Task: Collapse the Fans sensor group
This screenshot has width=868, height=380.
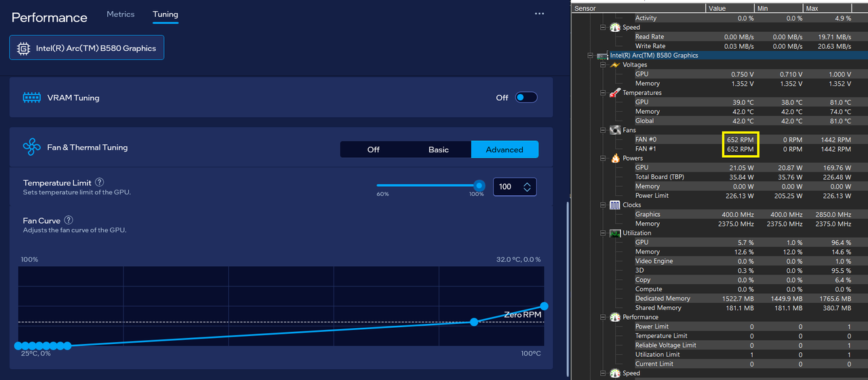Action: [x=604, y=130]
